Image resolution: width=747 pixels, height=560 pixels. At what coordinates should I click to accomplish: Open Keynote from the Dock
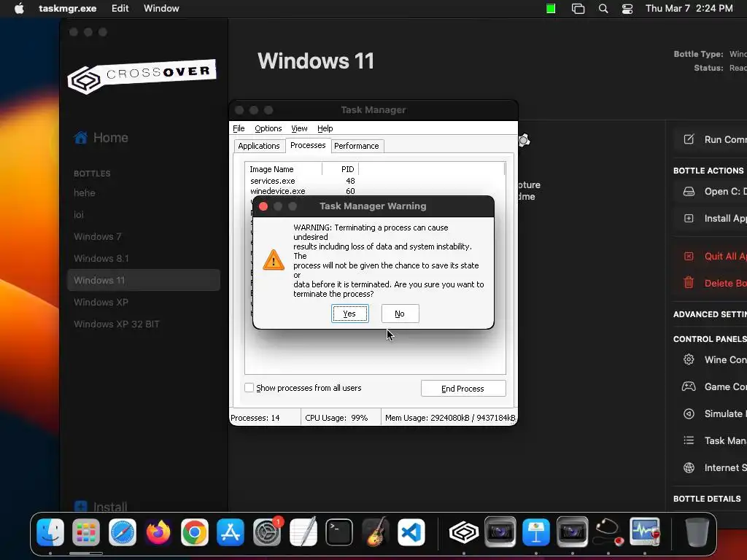(x=536, y=532)
